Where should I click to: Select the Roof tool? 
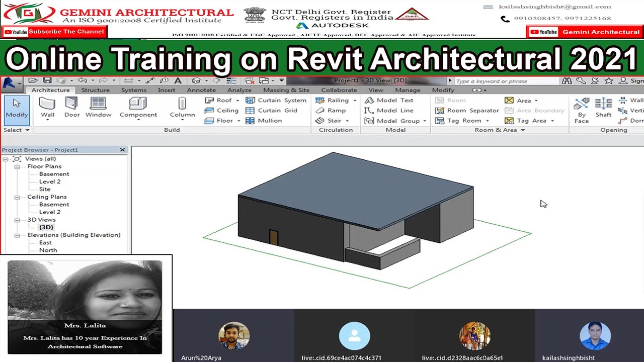pyautogui.click(x=222, y=100)
